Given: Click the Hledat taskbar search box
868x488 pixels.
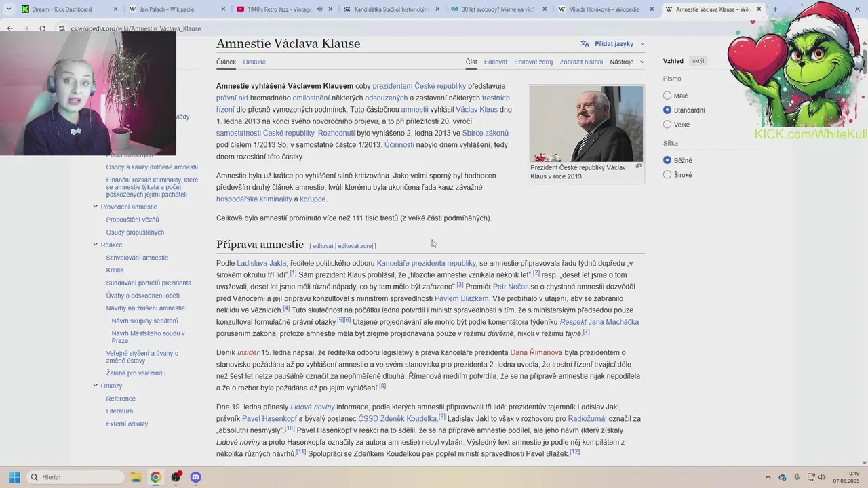Looking at the screenshot, I should (x=75, y=477).
